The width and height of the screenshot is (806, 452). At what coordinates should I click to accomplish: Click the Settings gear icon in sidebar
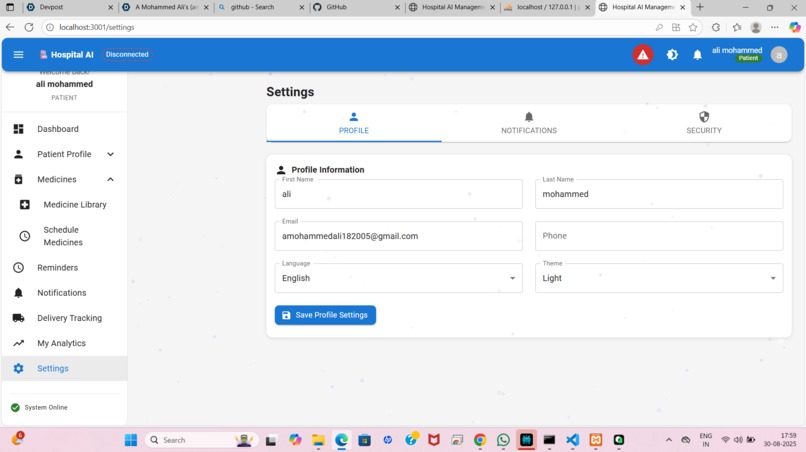coord(19,368)
